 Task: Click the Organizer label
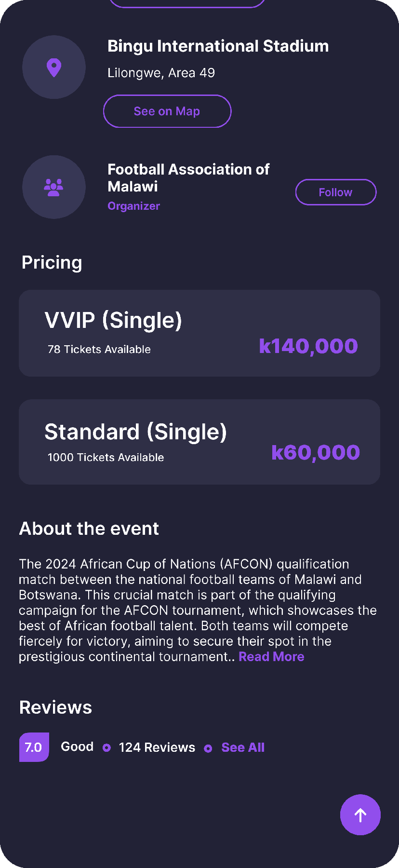coord(133,206)
